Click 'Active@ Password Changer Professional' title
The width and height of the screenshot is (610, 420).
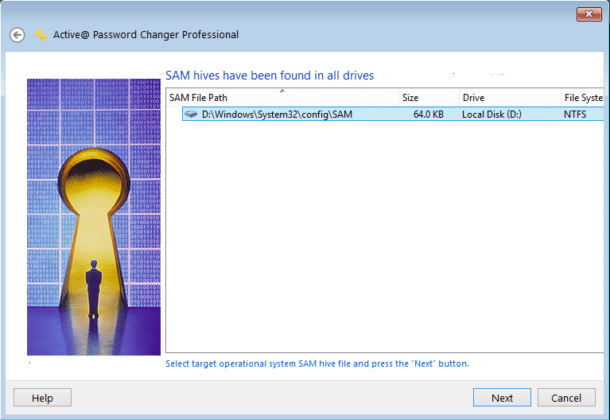click(146, 35)
